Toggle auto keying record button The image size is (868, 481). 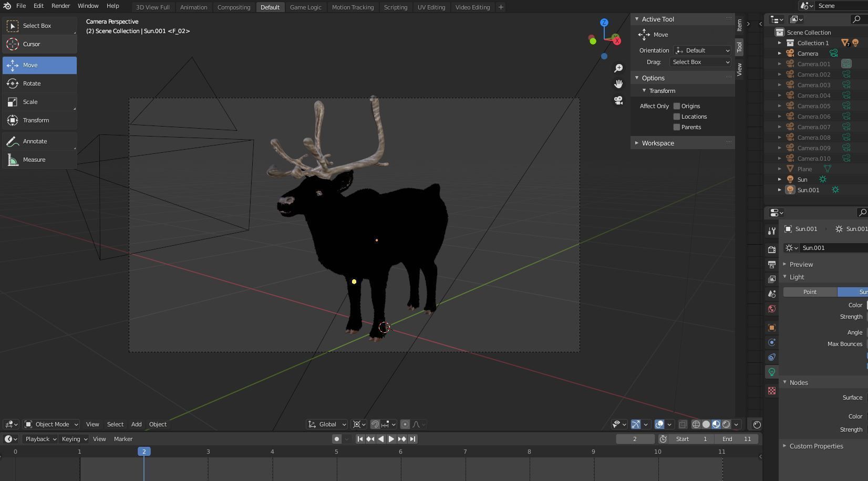pyautogui.click(x=337, y=439)
